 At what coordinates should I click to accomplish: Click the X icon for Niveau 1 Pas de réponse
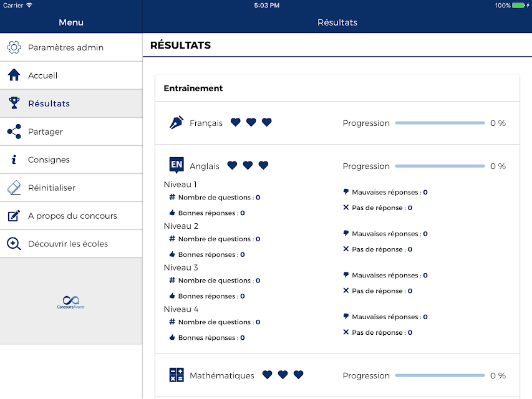(x=346, y=208)
